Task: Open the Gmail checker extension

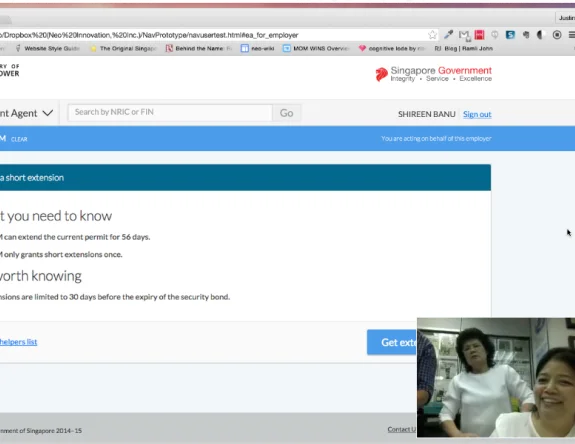Action: point(464,35)
